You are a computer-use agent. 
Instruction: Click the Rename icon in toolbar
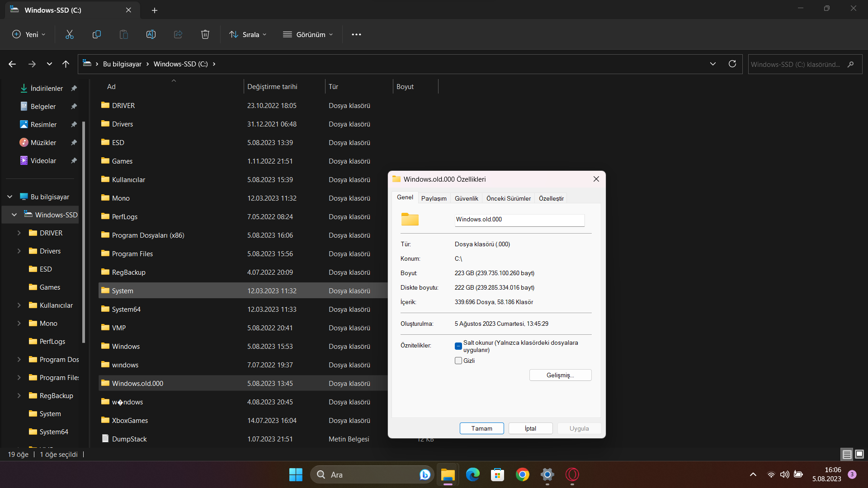click(x=151, y=34)
